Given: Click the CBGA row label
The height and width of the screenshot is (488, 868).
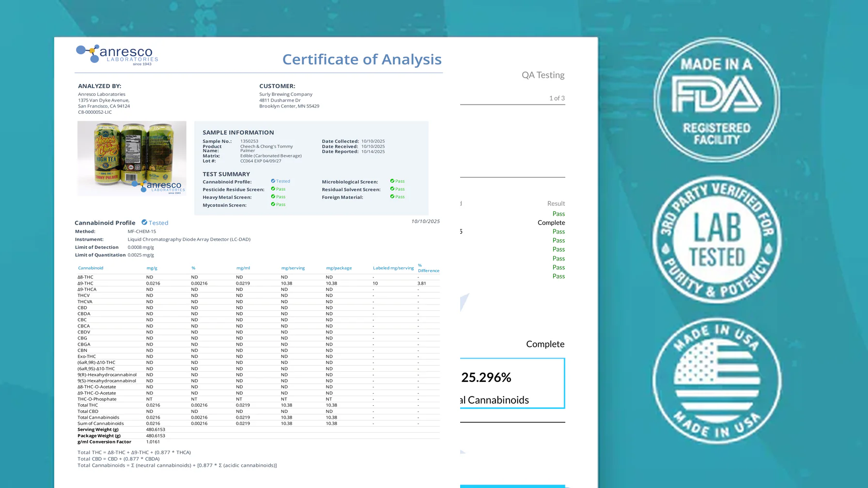Looking at the screenshot, I should click(84, 344).
